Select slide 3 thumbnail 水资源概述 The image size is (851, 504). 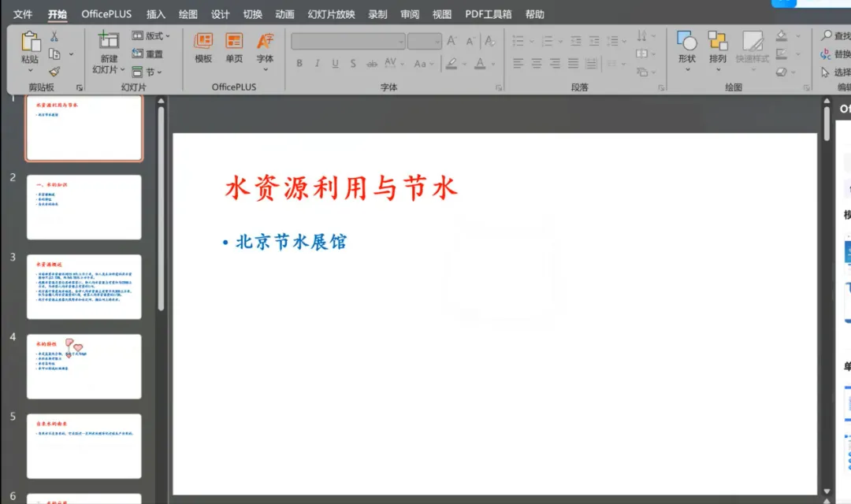tap(84, 287)
